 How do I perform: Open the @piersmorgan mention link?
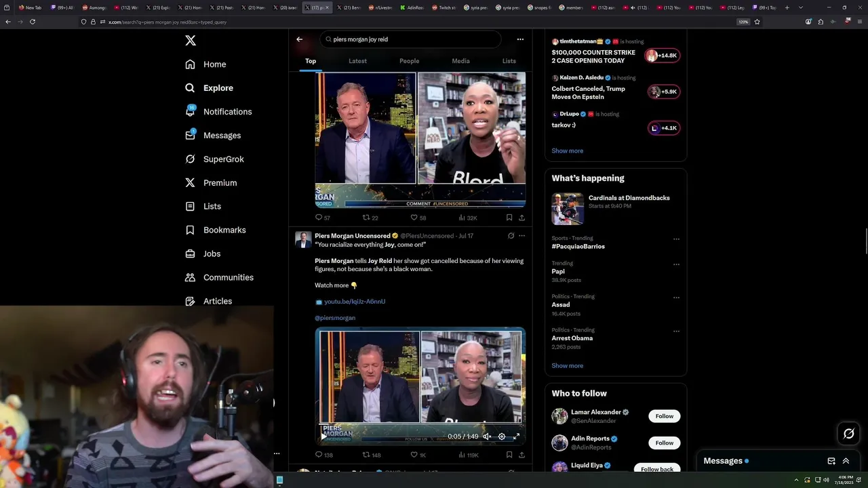(335, 318)
